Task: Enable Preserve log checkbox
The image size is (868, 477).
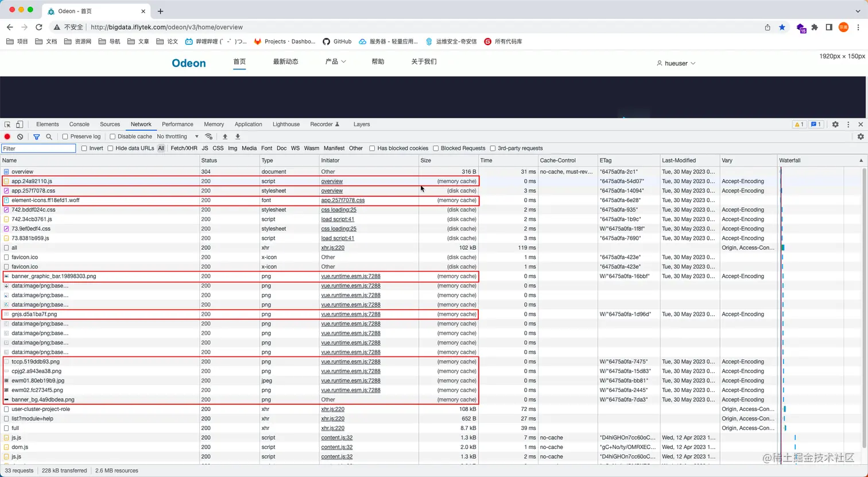Action: point(65,137)
